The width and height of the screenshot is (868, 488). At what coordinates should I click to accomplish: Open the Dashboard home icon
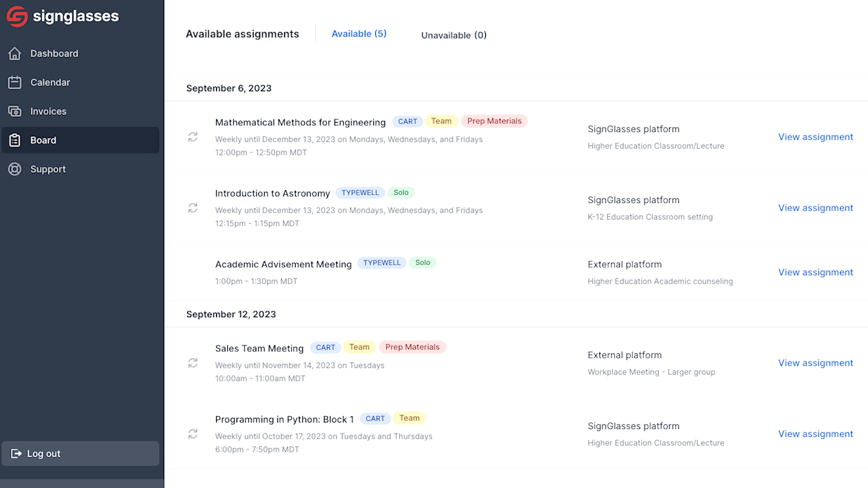pos(14,53)
